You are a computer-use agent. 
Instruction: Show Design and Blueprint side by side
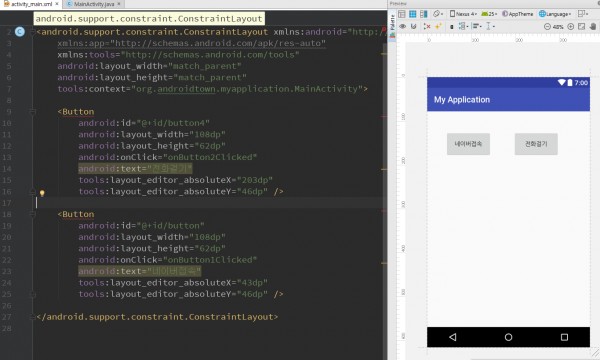point(423,14)
